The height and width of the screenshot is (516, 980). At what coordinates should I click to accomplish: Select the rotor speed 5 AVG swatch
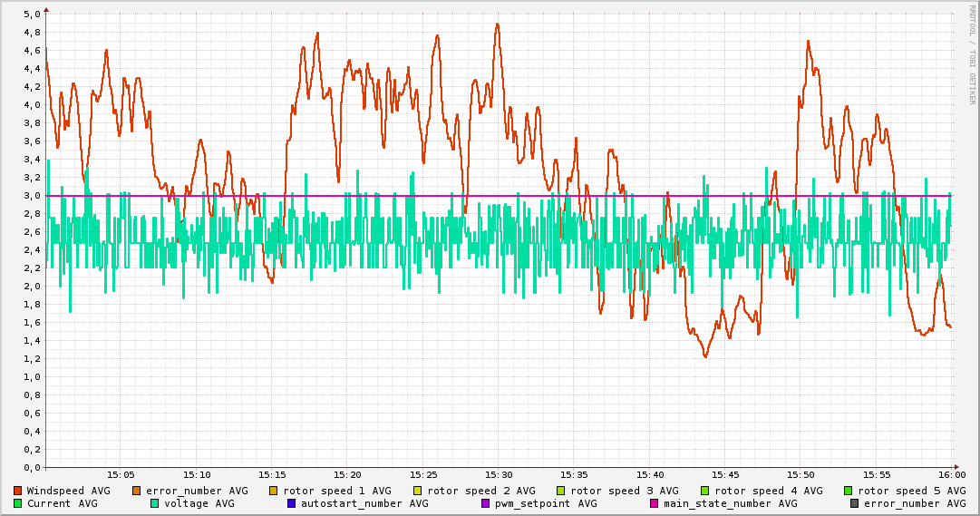click(849, 491)
